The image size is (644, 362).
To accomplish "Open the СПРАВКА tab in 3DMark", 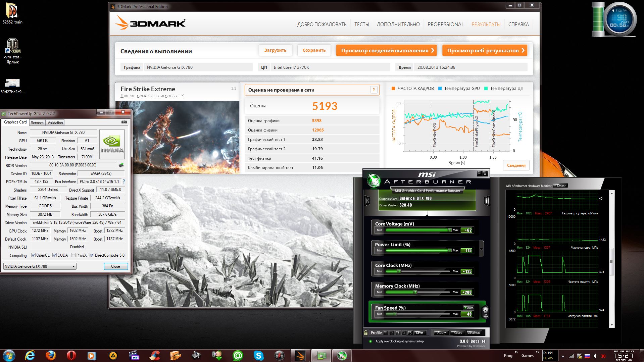I will pos(518,24).
